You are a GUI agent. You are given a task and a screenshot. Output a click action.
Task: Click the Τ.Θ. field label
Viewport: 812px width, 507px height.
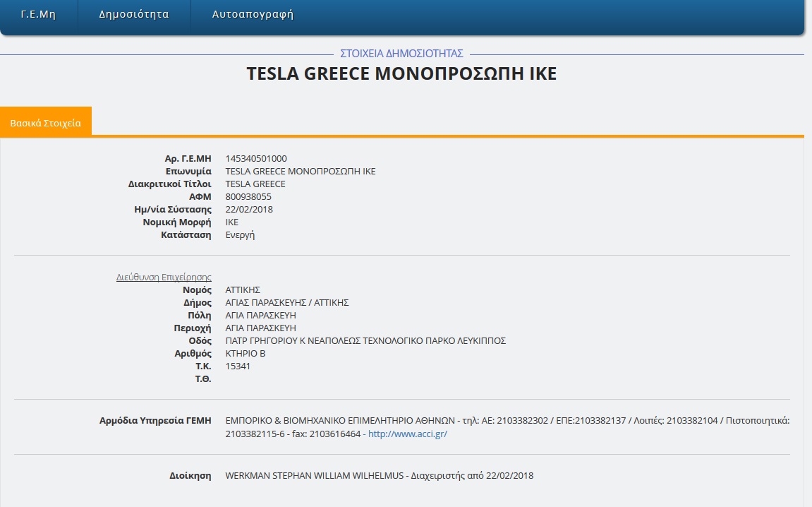click(203, 379)
